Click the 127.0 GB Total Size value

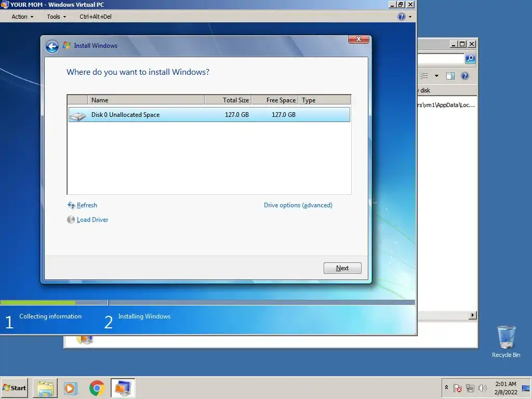237,115
